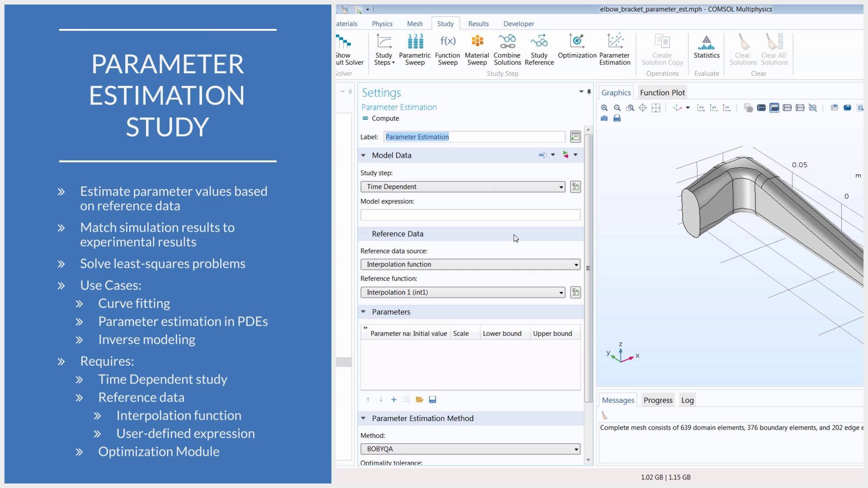The height and width of the screenshot is (488, 868).
Task: Open the Study step dropdown
Action: click(561, 187)
